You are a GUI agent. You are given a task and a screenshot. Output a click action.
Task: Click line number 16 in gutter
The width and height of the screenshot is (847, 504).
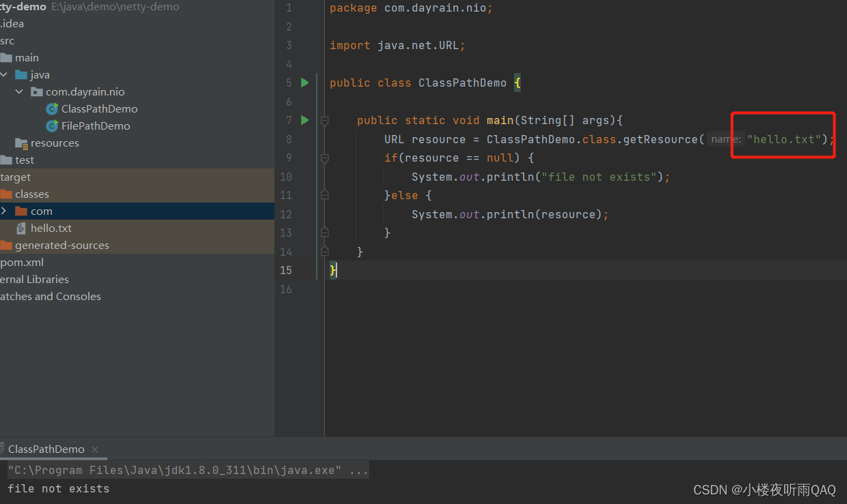tap(285, 289)
